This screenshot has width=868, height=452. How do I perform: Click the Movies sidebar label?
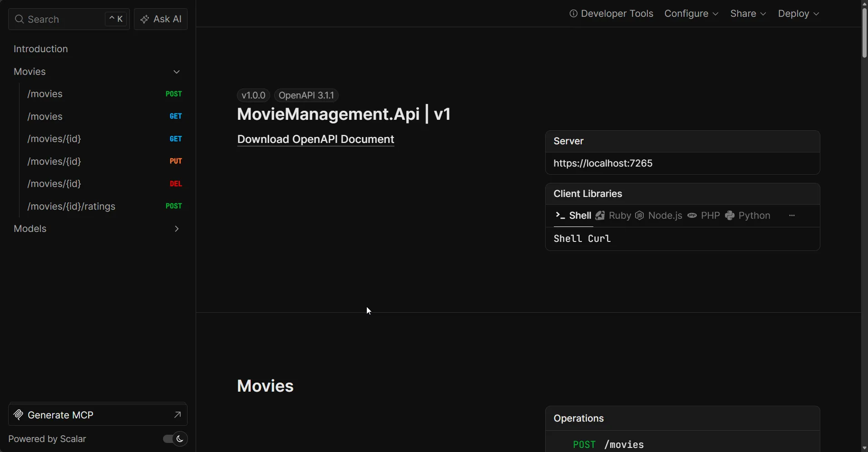(30, 72)
